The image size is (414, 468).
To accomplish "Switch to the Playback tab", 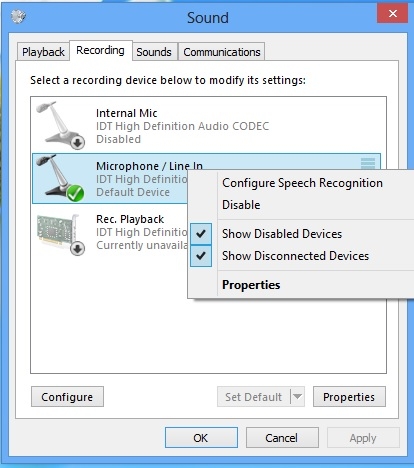I will point(43,52).
